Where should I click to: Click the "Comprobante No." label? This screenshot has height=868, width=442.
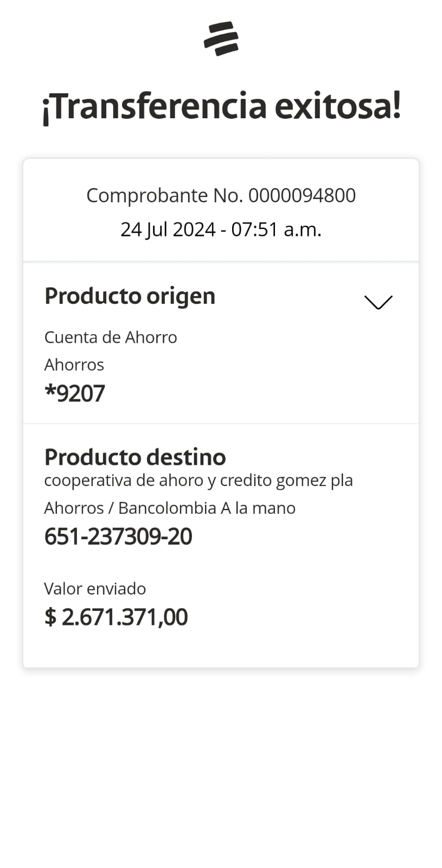pyautogui.click(x=165, y=196)
